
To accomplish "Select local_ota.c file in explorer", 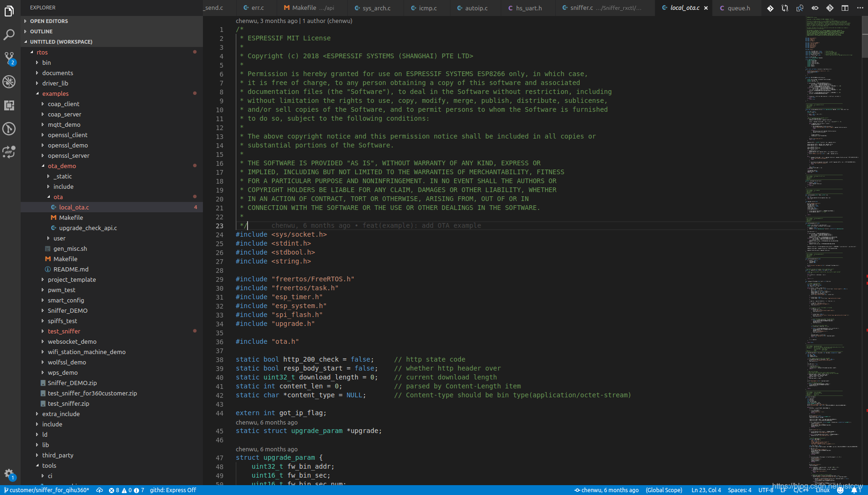I will [x=112, y=207].
